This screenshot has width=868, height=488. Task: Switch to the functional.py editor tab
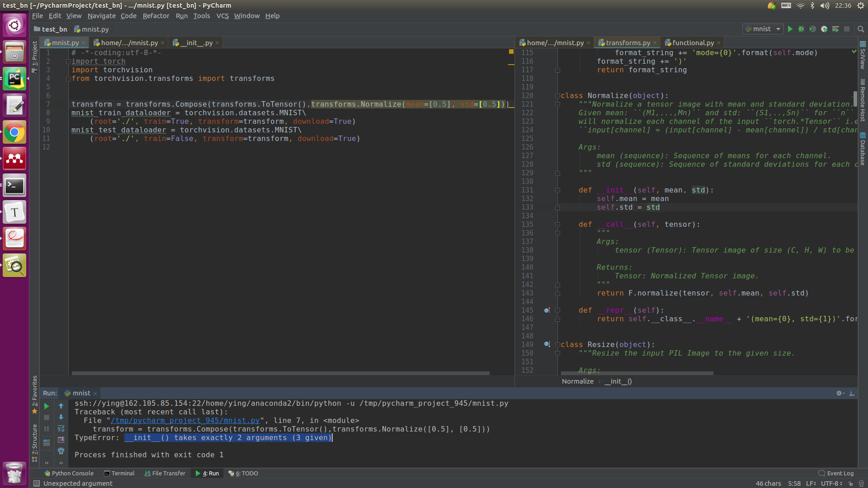pos(693,42)
